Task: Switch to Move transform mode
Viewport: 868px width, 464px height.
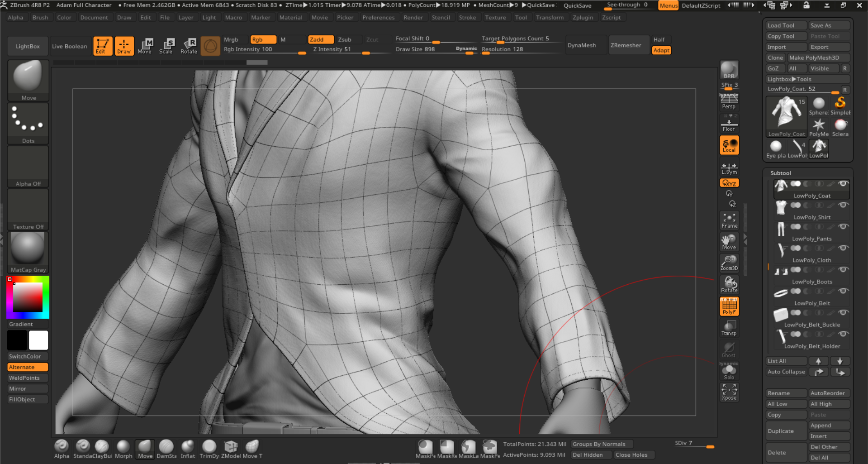Action: [x=145, y=46]
